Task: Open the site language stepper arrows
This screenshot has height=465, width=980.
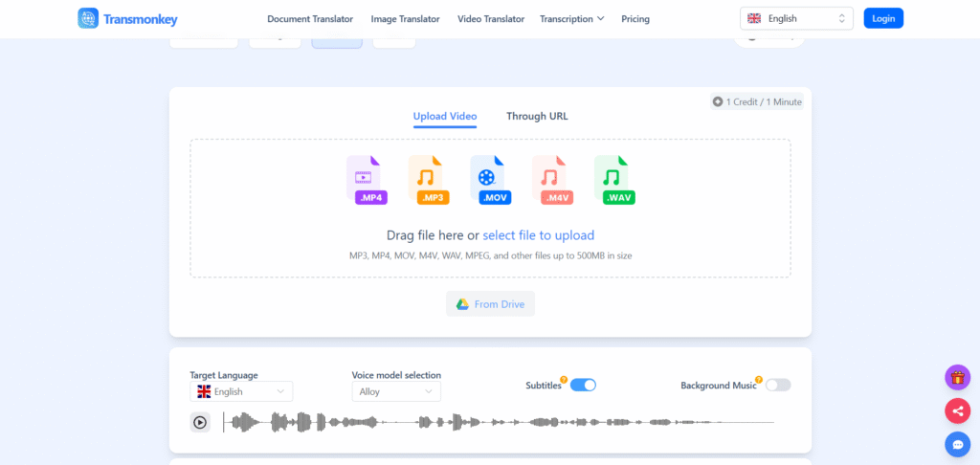Action: [842, 19]
